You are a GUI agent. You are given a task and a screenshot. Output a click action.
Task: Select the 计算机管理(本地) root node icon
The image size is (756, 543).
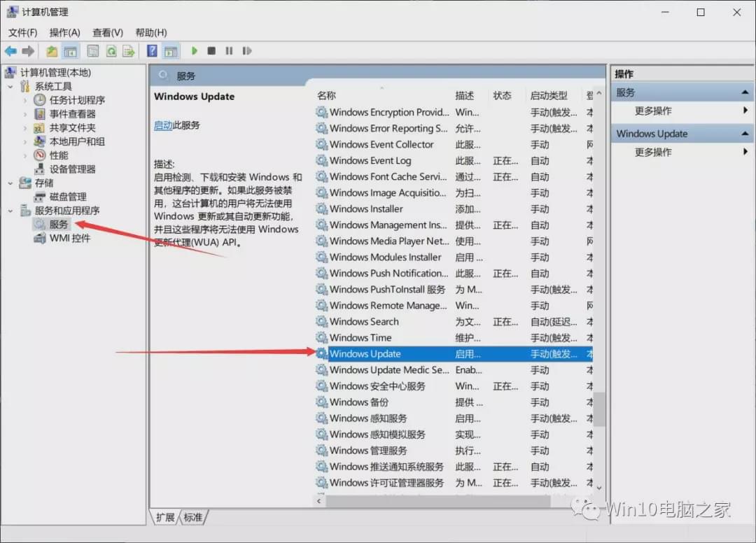pos(10,72)
